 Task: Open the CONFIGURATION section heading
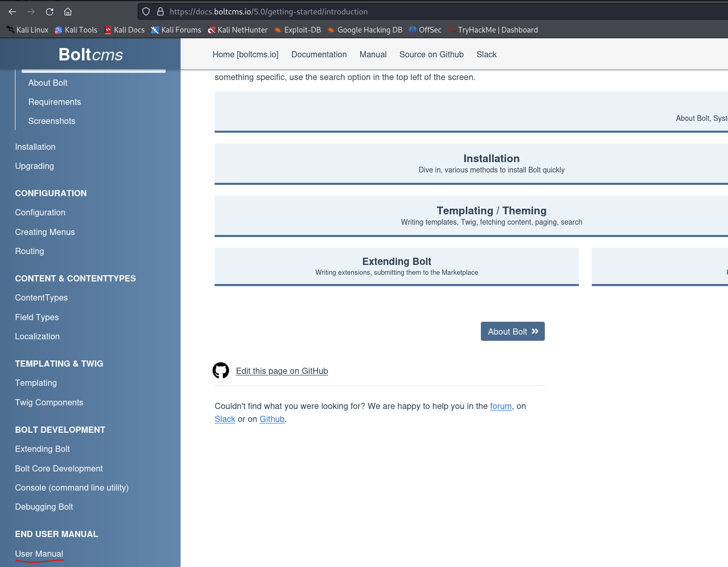(51, 193)
